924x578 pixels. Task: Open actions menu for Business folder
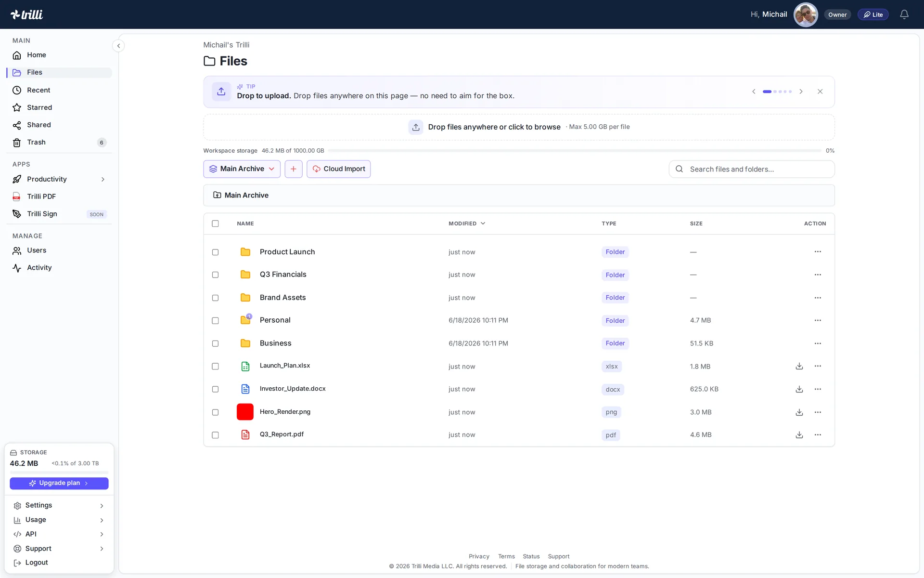(818, 343)
